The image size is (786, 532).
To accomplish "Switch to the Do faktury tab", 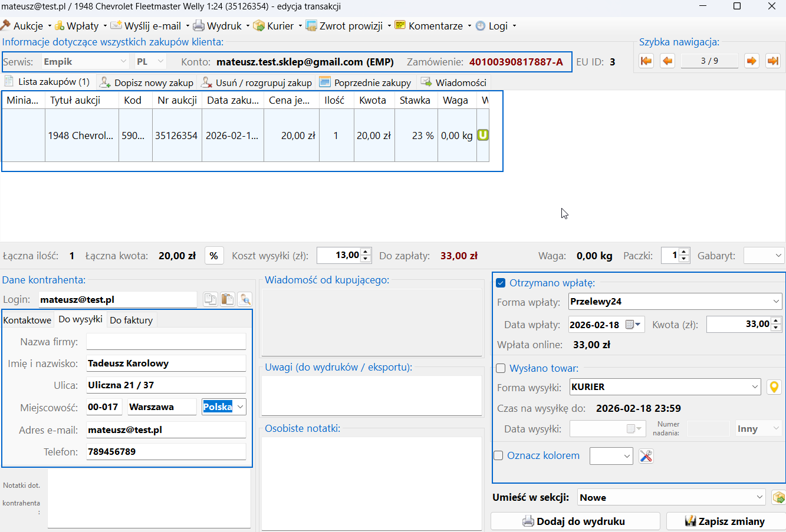I will pyautogui.click(x=131, y=320).
